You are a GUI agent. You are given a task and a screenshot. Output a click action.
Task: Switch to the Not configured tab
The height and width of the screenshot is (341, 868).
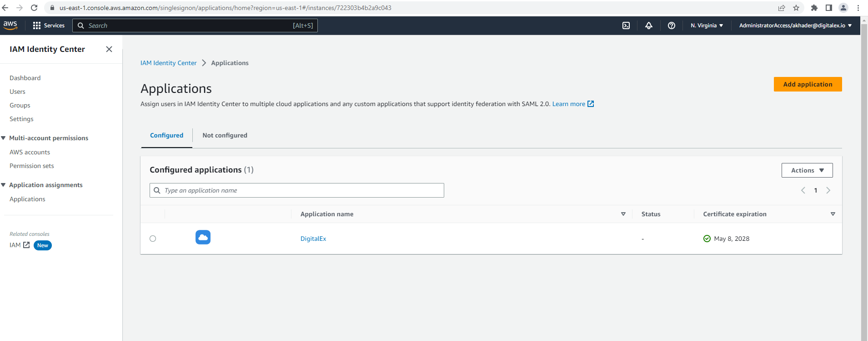[225, 135]
